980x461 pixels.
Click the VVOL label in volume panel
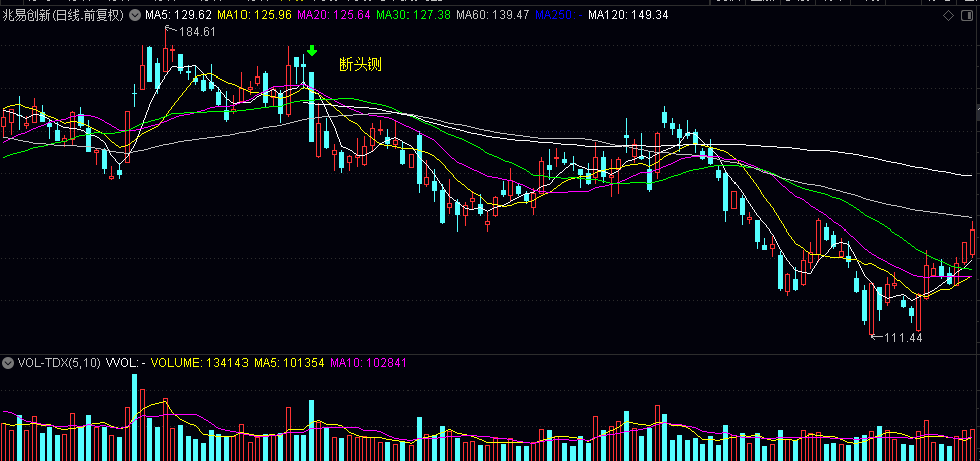[125, 363]
